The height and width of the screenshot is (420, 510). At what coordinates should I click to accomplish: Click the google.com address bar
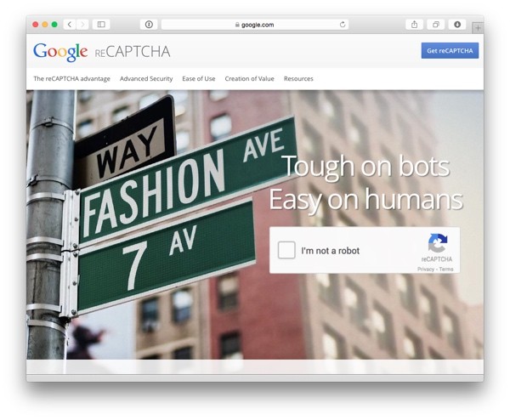(255, 25)
